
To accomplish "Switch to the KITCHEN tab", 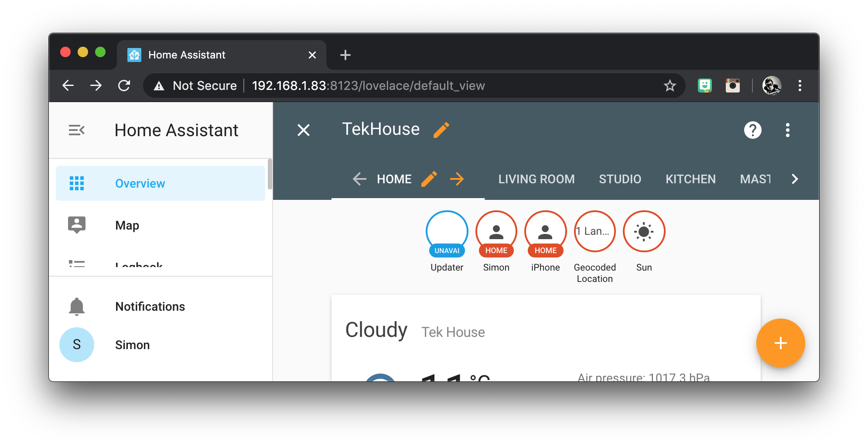I will point(690,179).
